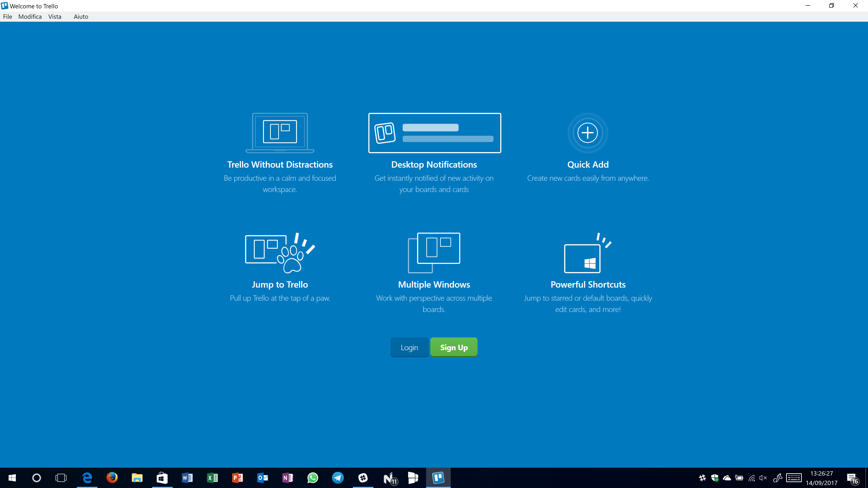Open Word from the taskbar

(x=187, y=478)
